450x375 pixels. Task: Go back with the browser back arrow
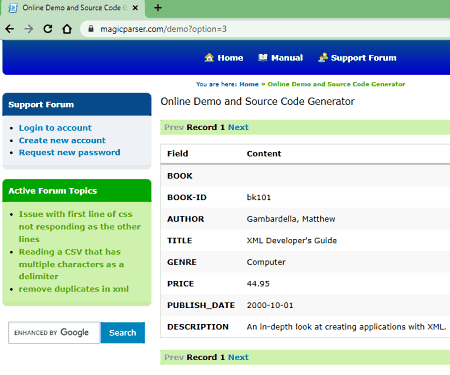coord(10,29)
